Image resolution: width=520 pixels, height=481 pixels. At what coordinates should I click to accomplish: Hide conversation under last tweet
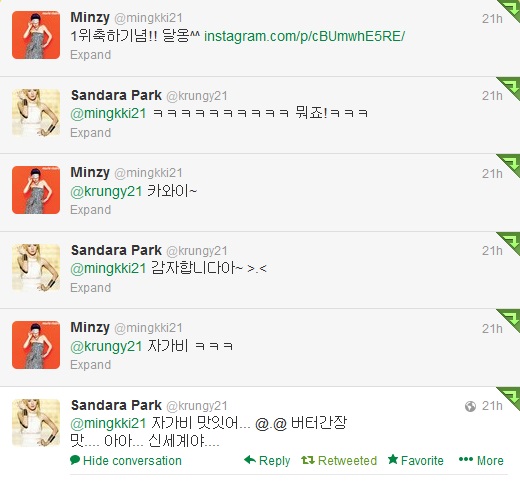pyautogui.click(x=132, y=461)
